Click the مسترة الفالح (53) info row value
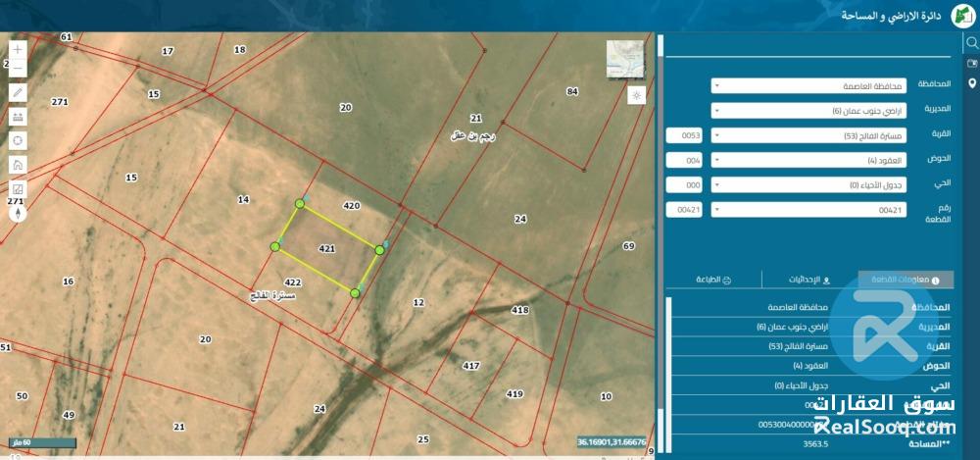 point(798,346)
